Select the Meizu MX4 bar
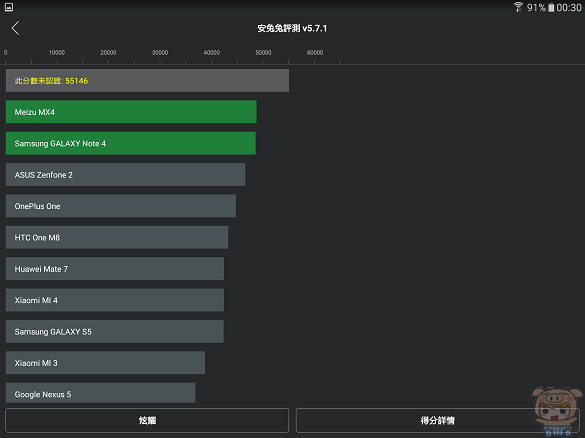The height and width of the screenshot is (438, 585). 131,112
